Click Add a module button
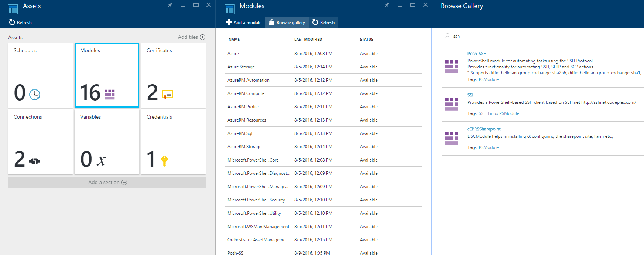The image size is (644, 255). coord(244,22)
